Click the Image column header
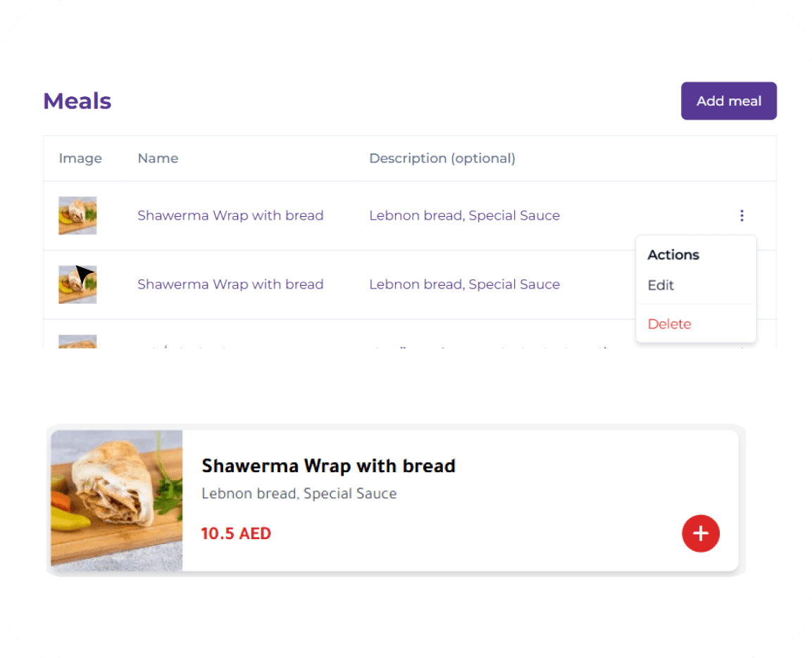 click(80, 158)
